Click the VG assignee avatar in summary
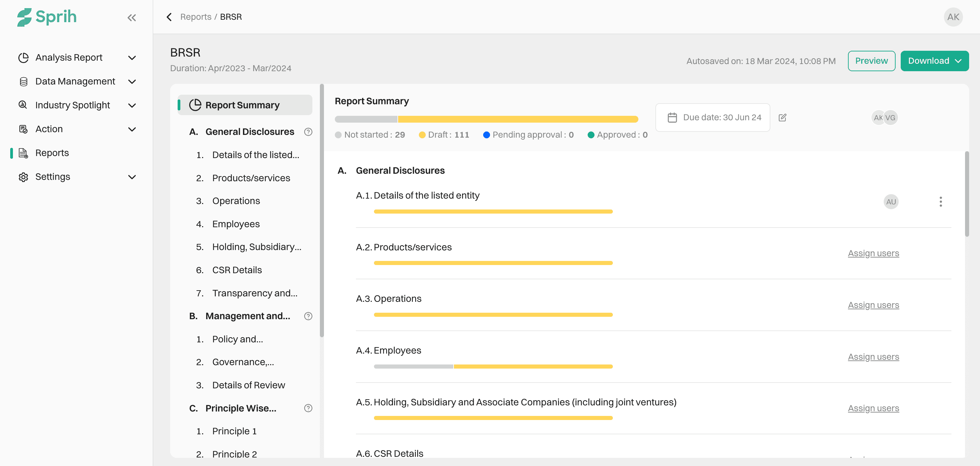Image resolution: width=980 pixels, height=466 pixels. (891, 118)
